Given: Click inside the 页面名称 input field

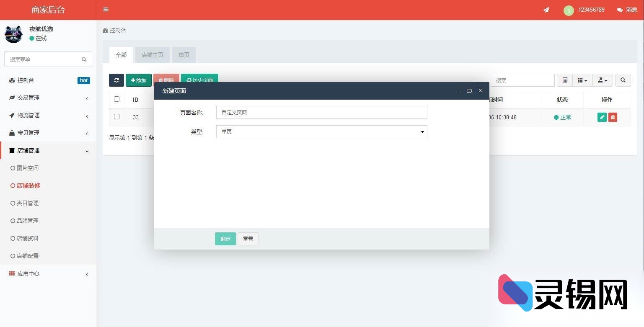Looking at the screenshot, I should (x=321, y=112).
